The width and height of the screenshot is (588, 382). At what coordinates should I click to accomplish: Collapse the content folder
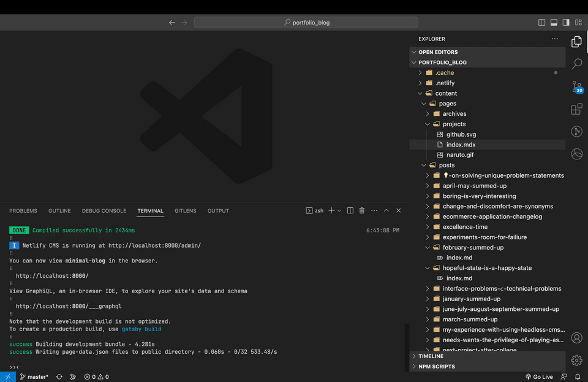(488, 93)
